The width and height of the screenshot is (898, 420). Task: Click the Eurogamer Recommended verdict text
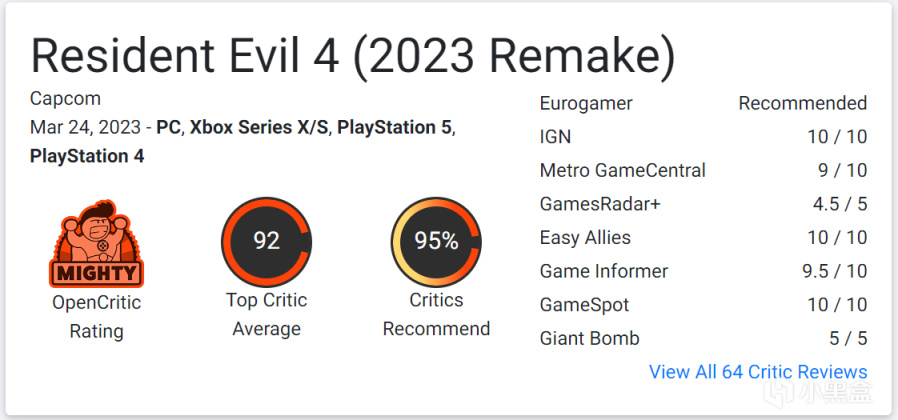802,103
